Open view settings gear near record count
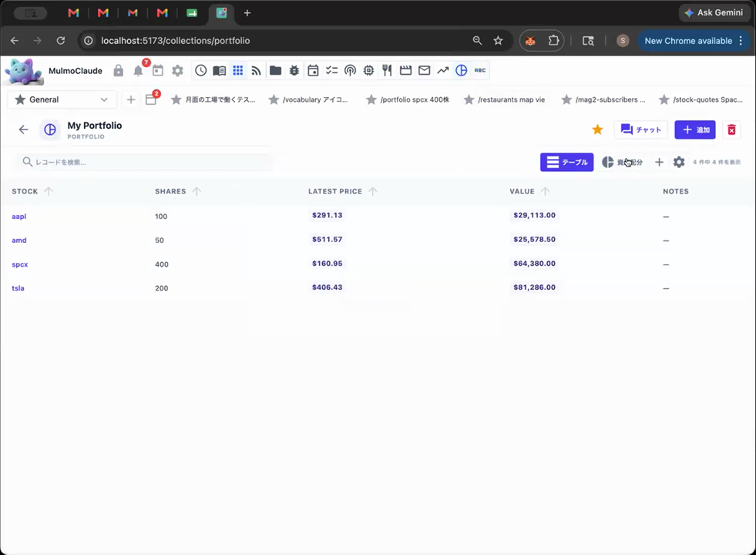The image size is (756, 555). coord(679,162)
